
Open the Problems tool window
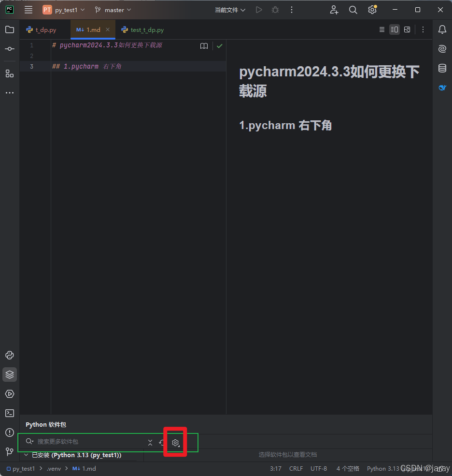(10, 433)
